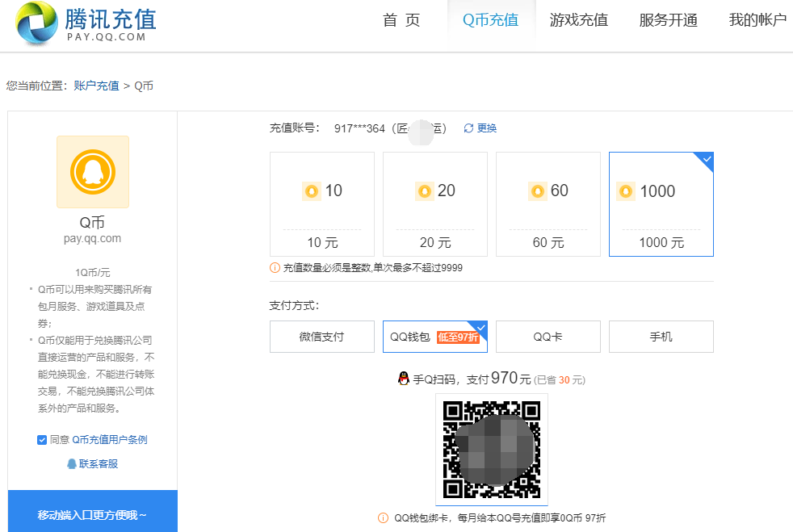Click the coin icon beside 10
This screenshot has width=793, height=532.
(312, 191)
